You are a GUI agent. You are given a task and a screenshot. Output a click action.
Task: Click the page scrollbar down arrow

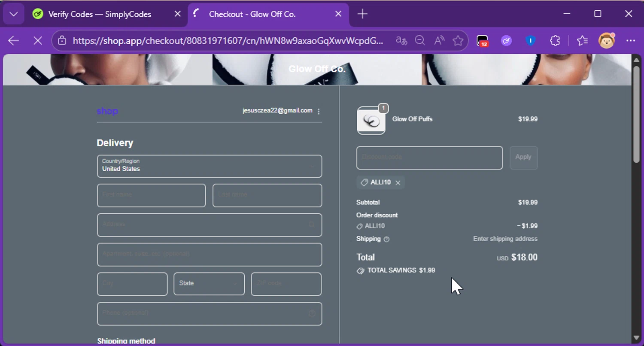coord(637,338)
